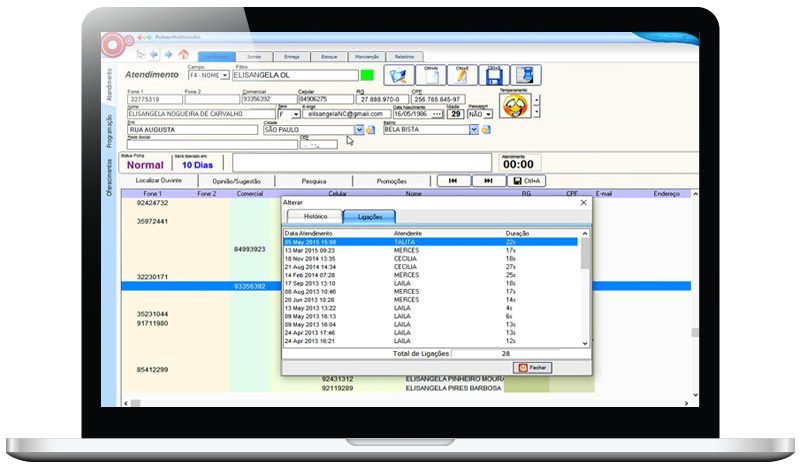
Task: Open the Estoque top tab
Action: click(x=326, y=58)
